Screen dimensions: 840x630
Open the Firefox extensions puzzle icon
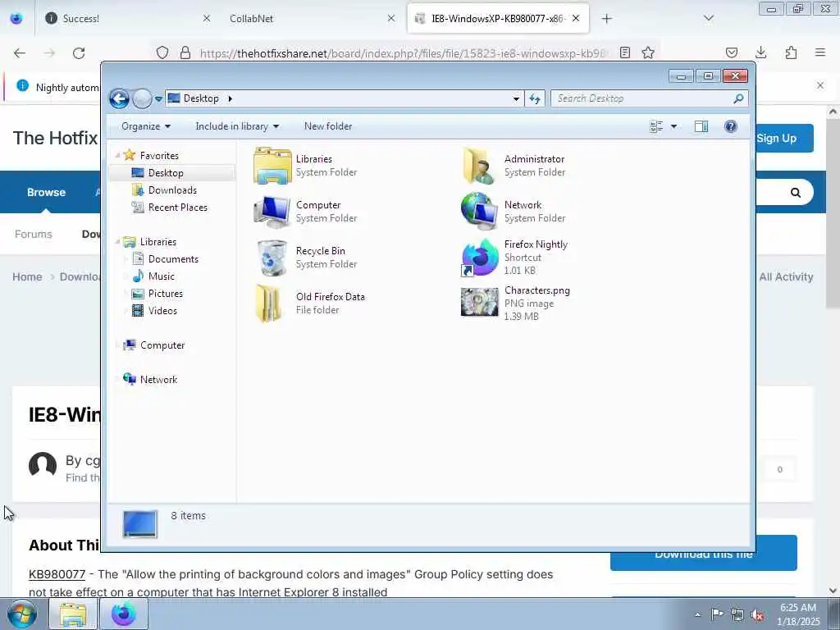(x=791, y=52)
